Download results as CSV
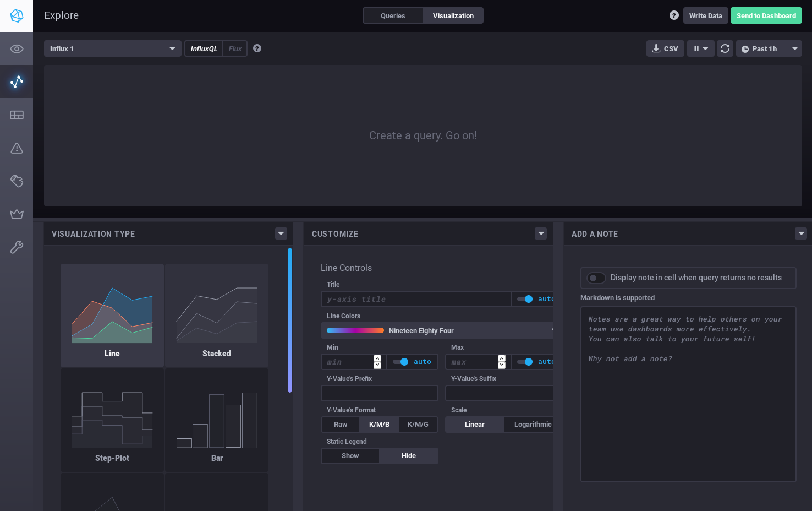The height and width of the screenshot is (511, 812). (x=665, y=48)
